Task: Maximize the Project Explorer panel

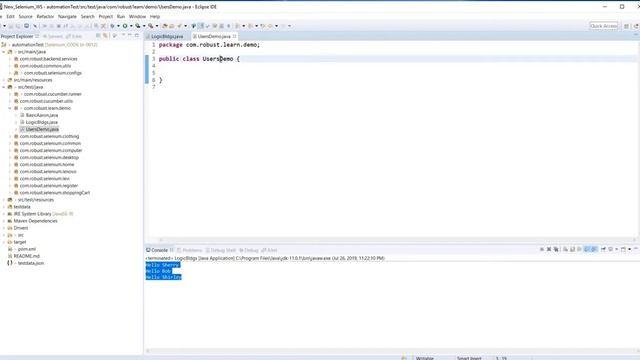Action: (x=137, y=36)
